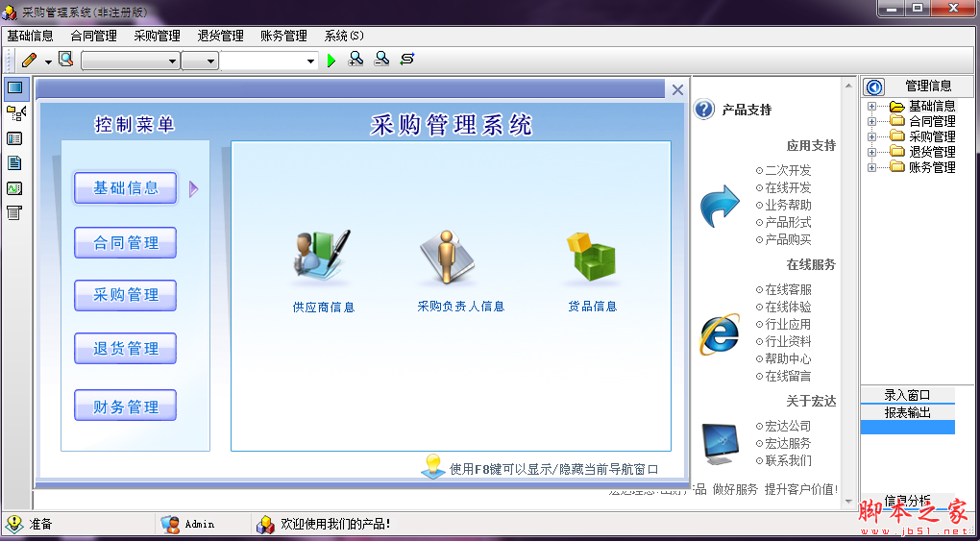Viewport: 980px width, 542px height.
Task: Click the refresh swap arrows icon
Action: click(x=407, y=60)
